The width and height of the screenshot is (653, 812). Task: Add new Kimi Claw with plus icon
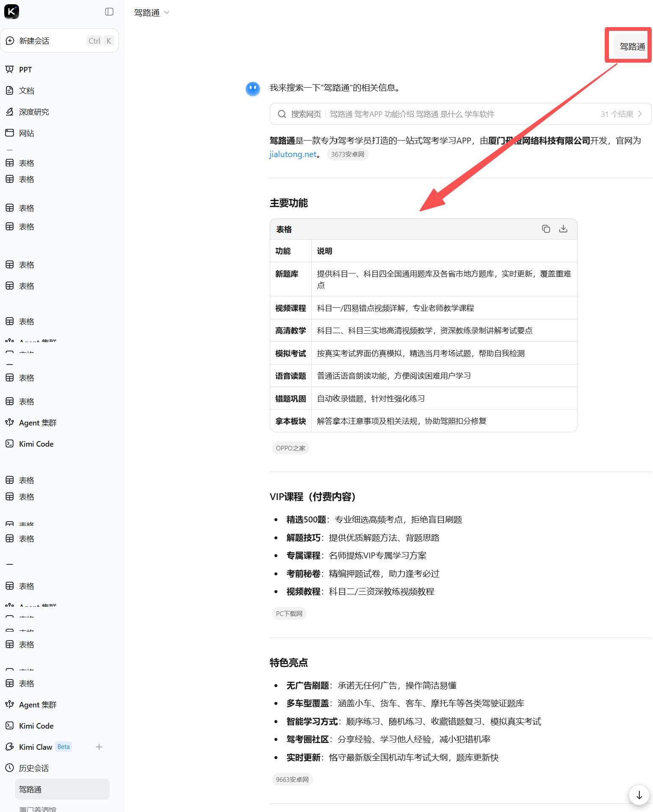pos(99,747)
